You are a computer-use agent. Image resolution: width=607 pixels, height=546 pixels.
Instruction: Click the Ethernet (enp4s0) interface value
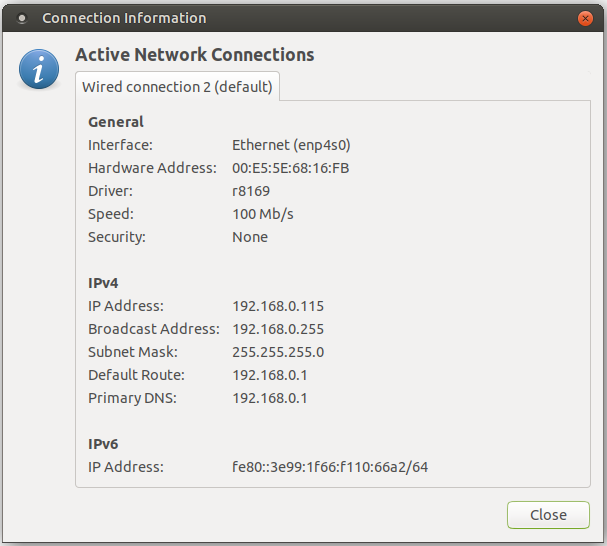tap(290, 145)
